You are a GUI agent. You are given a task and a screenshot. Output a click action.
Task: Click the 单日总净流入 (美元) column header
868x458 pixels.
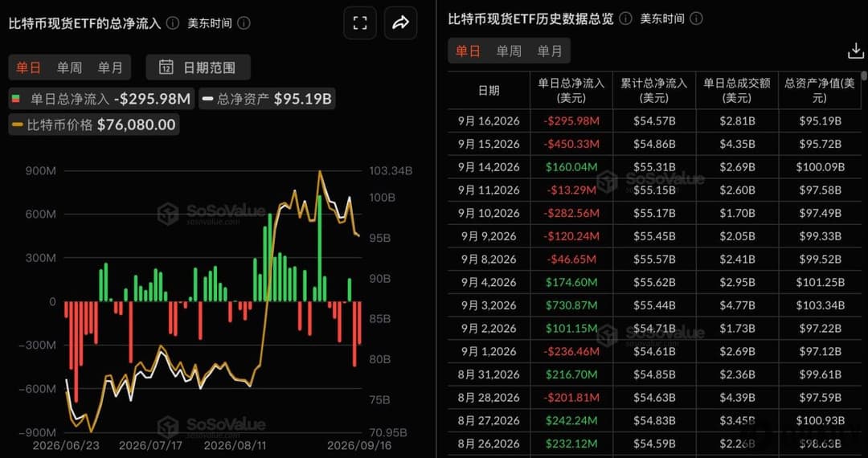[x=571, y=90]
